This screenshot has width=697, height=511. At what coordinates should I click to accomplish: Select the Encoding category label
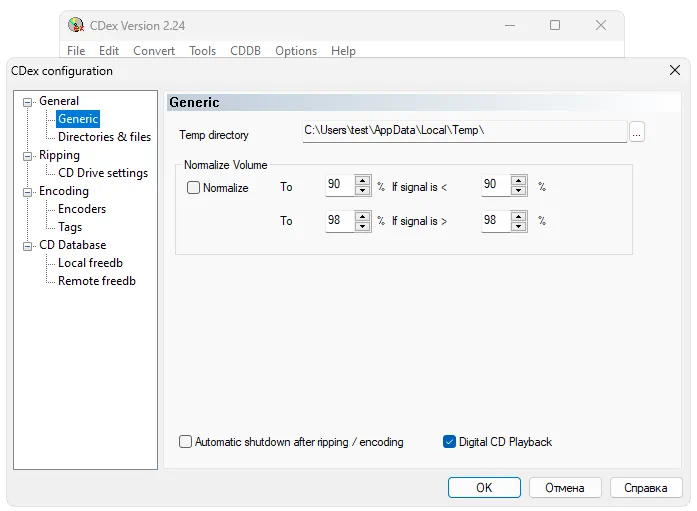pyautogui.click(x=64, y=191)
